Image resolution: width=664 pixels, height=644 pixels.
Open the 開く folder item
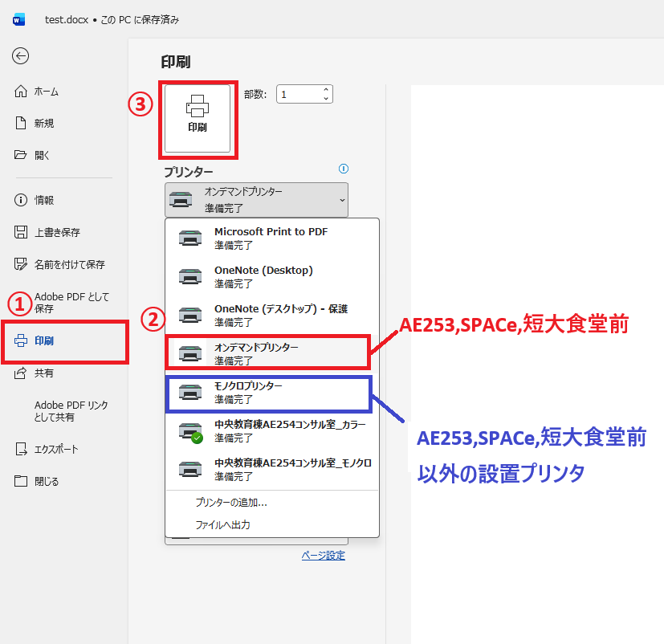point(42,155)
